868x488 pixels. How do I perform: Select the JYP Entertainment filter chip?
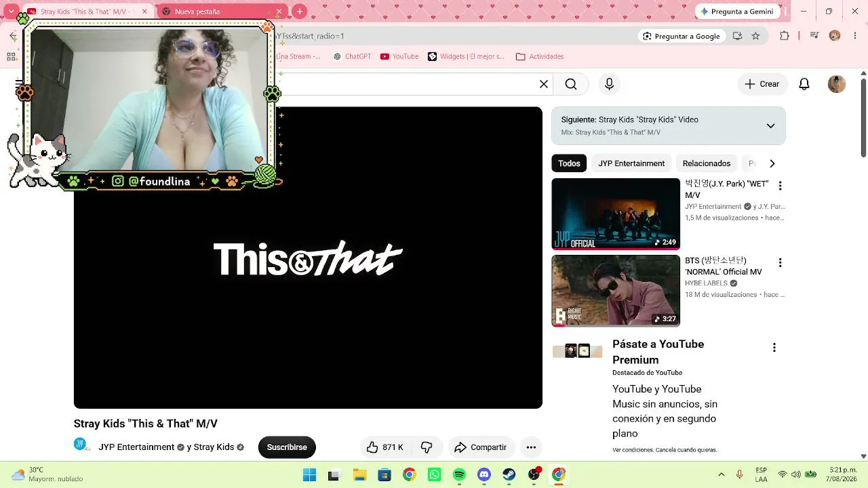click(x=631, y=163)
